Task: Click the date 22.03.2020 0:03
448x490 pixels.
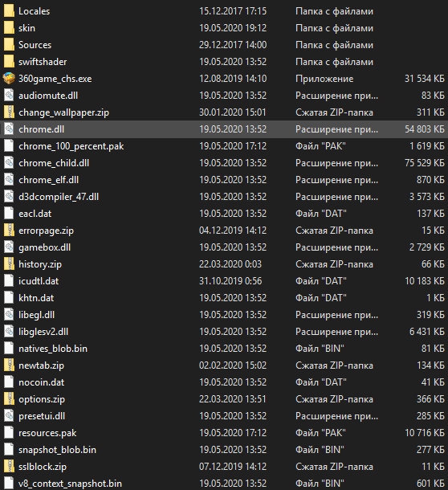Action: [x=230, y=264]
